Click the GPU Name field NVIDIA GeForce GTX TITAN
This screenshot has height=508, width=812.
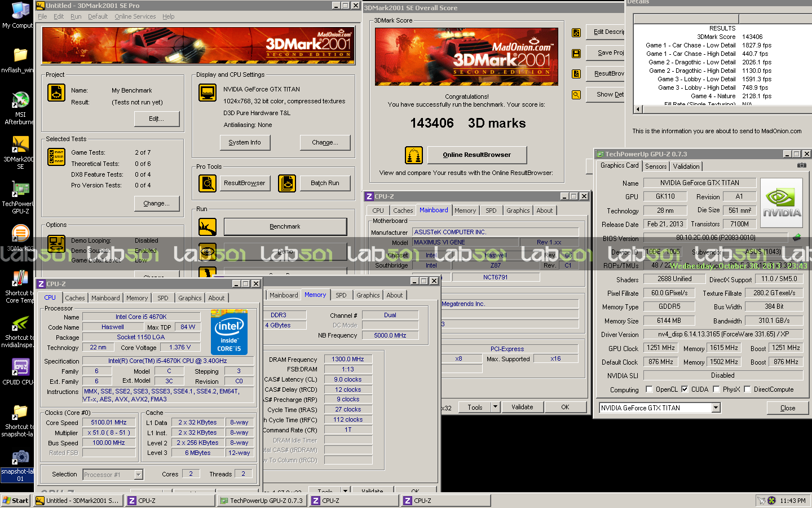pyautogui.click(x=699, y=183)
